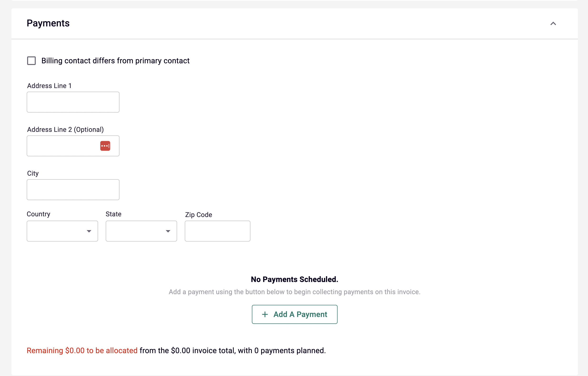The height and width of the screenshot is (376, 588).
Task: Click the payment collection instruction text
Action: [294, 292]
